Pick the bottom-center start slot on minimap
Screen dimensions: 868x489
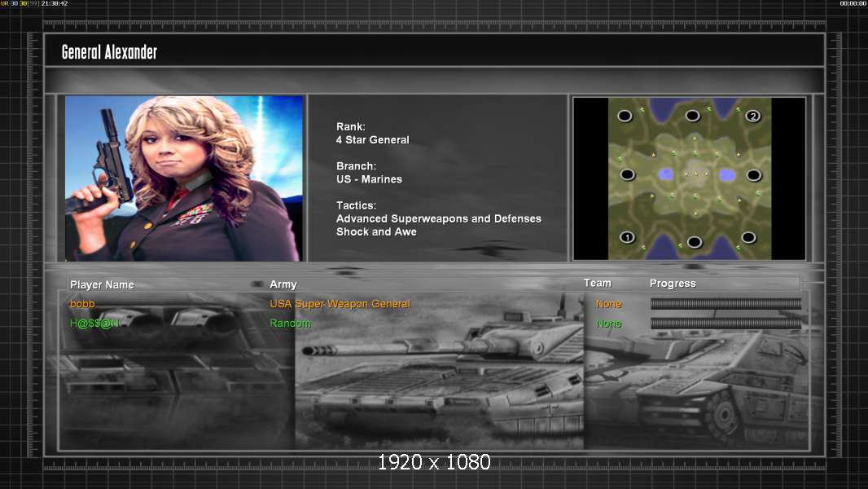point(695,242)
